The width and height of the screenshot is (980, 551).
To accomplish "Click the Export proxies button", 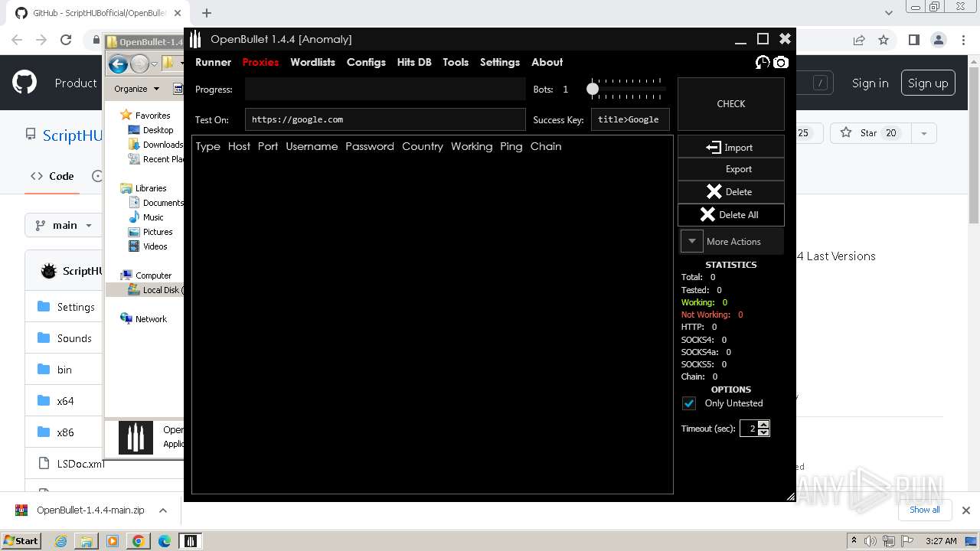I will click(x=731, y=169).
